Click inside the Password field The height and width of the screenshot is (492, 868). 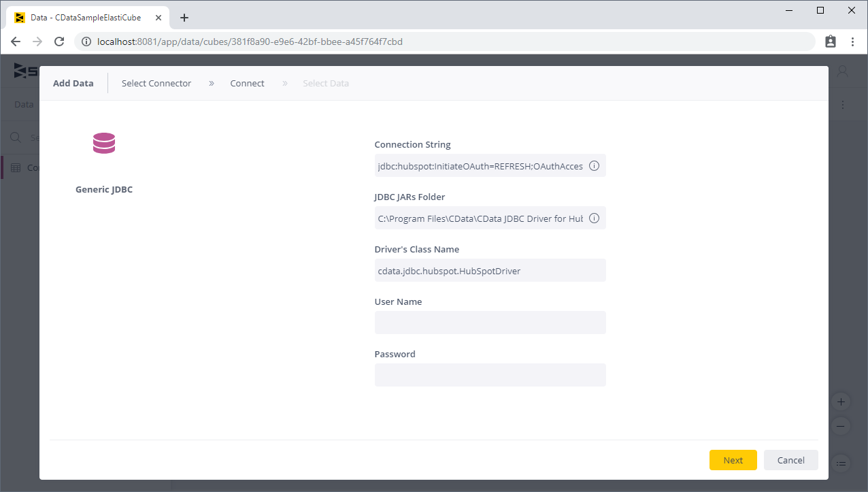click(x=490, y=375)
